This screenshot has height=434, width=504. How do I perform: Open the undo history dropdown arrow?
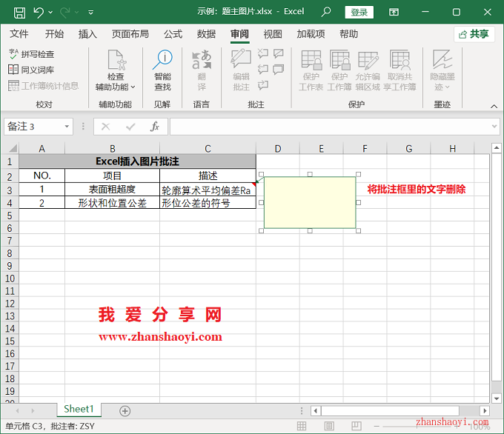click(x=50, y=13)
